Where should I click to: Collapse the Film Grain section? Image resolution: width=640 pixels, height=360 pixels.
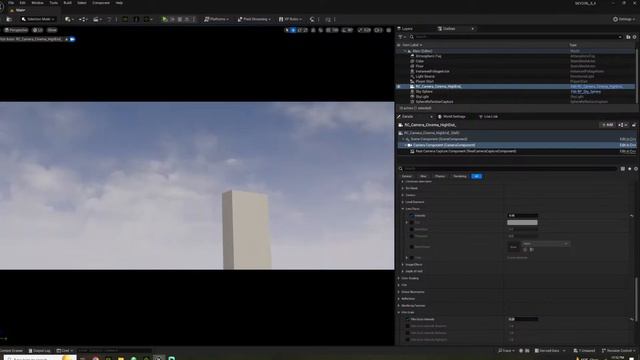(399, 313)
